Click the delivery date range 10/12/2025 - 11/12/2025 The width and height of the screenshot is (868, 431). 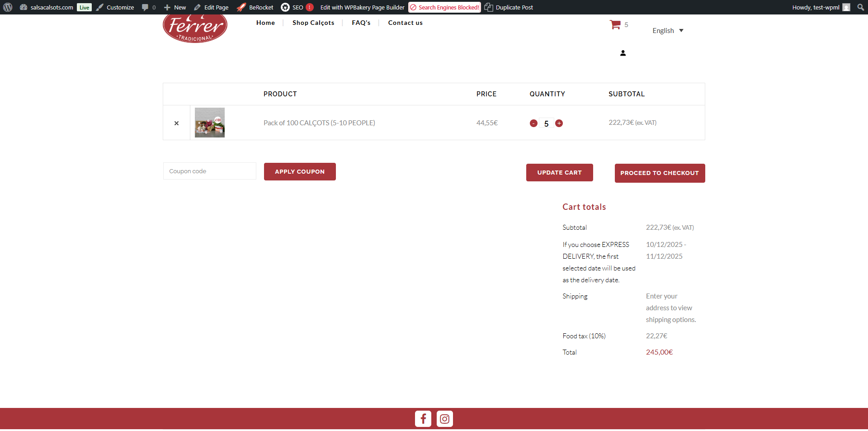pos(666,250)
